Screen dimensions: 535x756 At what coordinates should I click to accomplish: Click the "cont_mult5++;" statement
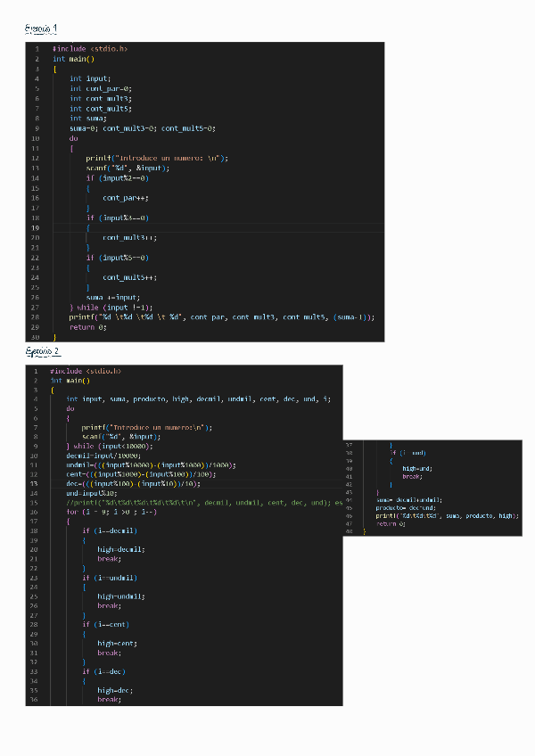pyautogui.click(x=127, y=277)
